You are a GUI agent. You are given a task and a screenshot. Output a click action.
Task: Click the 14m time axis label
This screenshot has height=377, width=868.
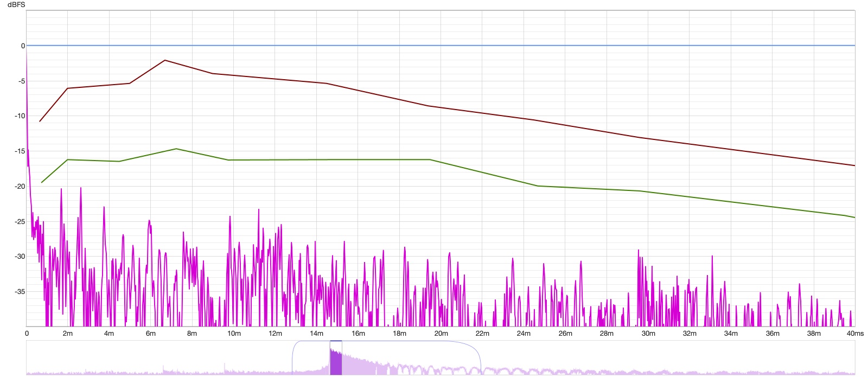(317, 333)
